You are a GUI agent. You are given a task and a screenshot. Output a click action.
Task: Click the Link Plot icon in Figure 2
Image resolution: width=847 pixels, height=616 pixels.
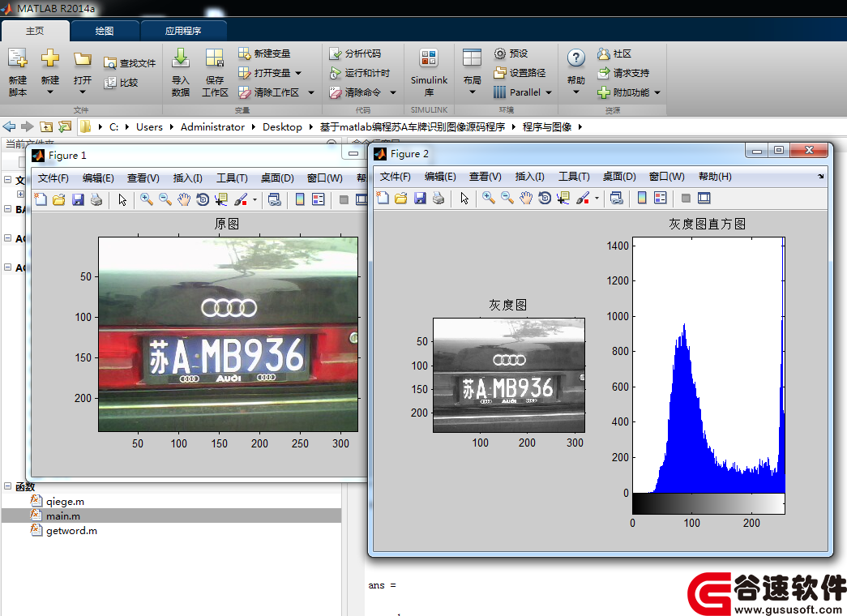click(616, 199)
